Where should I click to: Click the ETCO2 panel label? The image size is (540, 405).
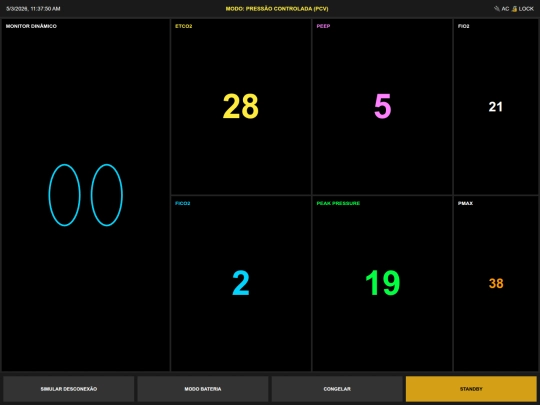click(x=184, y=26)
